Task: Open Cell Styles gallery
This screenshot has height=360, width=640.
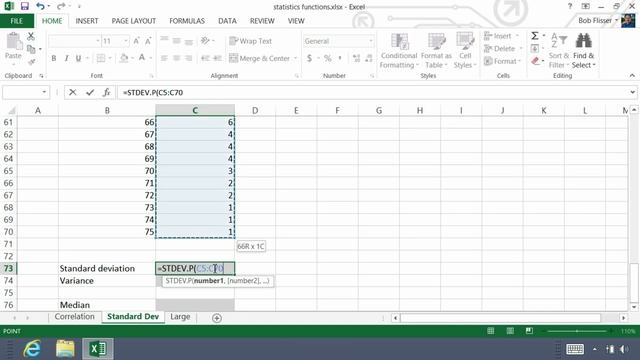Action: [x=464, y=51]
